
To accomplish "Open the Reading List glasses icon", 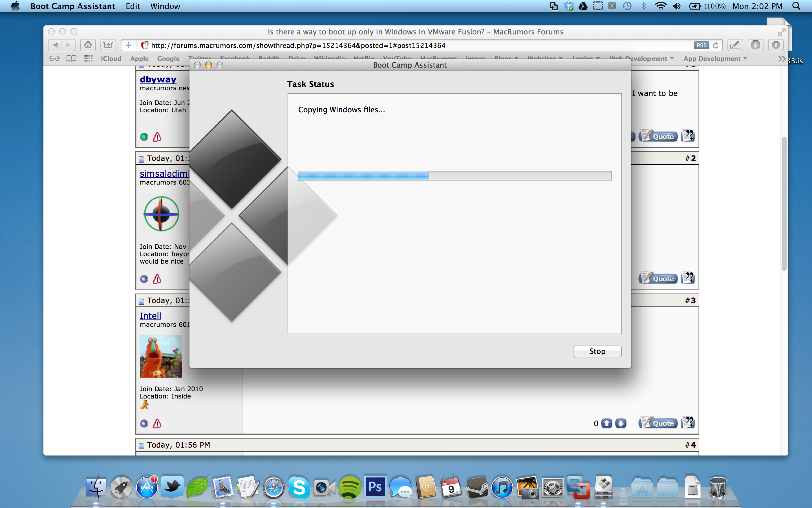I will [54, 59].
